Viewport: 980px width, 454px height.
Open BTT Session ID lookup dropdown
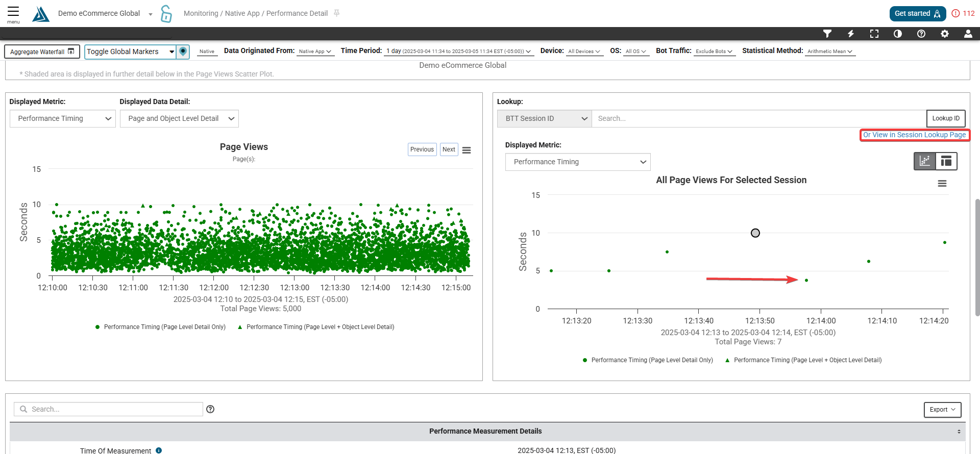(x=545, y=119)
